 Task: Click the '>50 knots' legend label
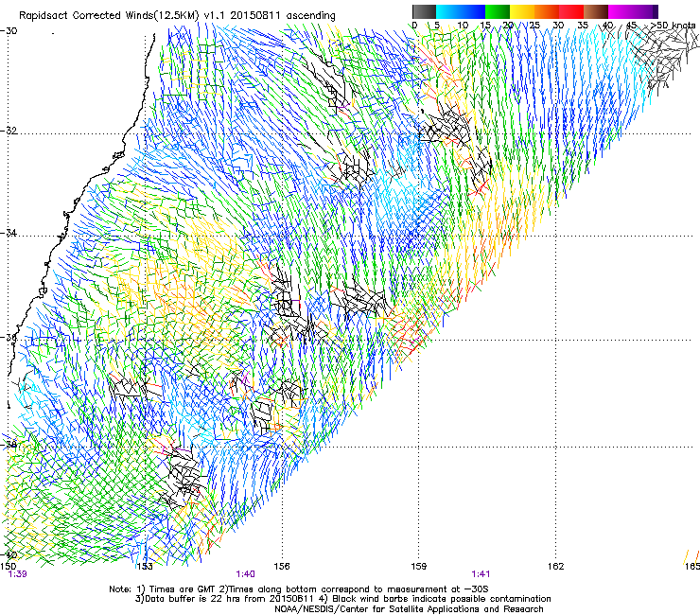pyautogui.click(x=673, y=26)
